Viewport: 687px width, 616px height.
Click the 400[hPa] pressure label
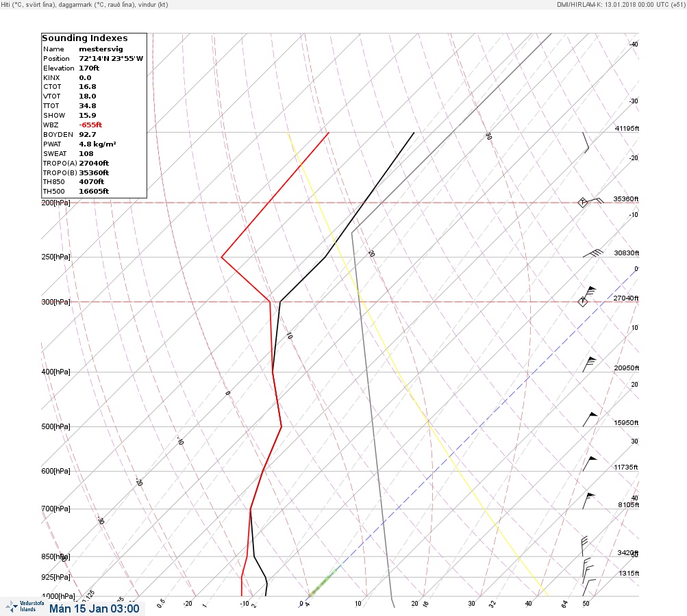click(55, 372)
